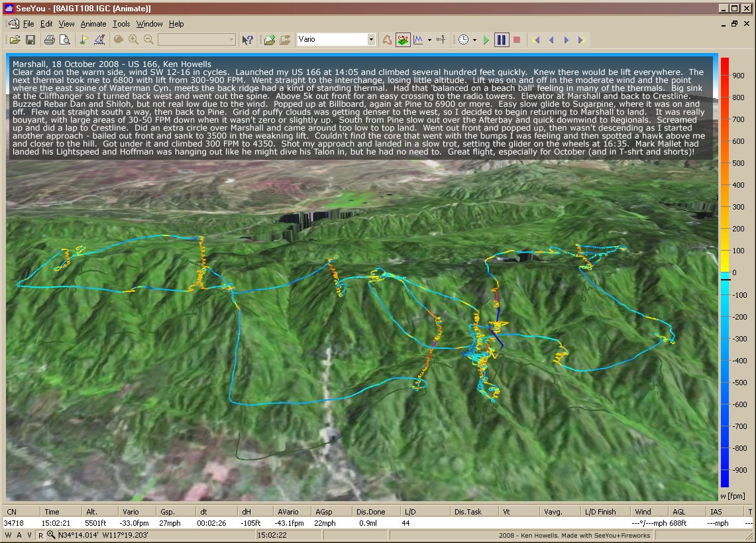Image resolution: width=756 pixels, height=543 pixels.
Task: Open the Tools menu
Action: coord(121,24)
